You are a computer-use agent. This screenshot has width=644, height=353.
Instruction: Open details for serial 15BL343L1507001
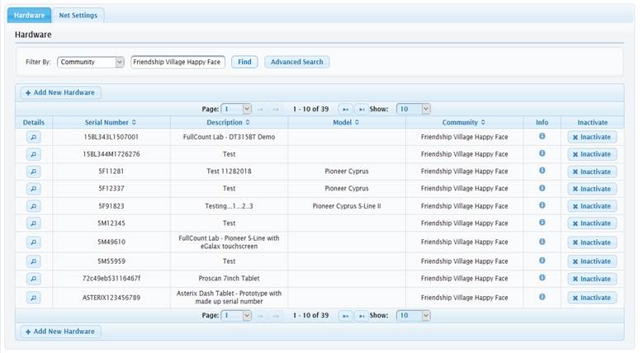point(34,137)
